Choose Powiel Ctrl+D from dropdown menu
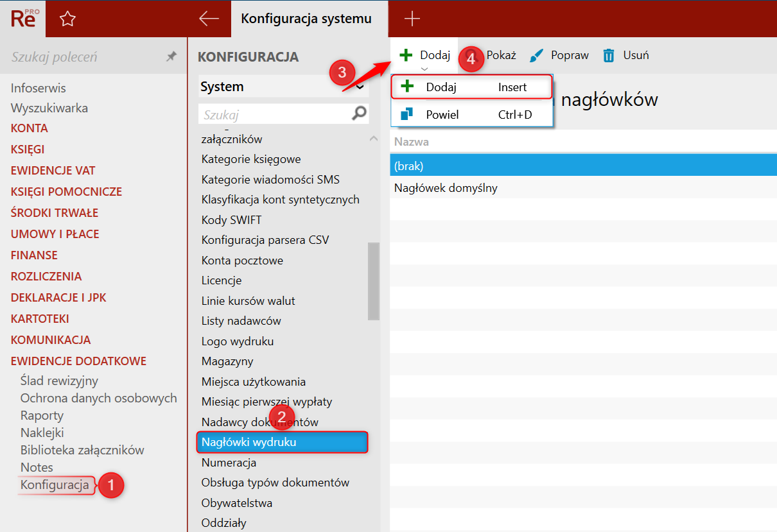The height and width of the screenshot is (532, 777). 471,116
